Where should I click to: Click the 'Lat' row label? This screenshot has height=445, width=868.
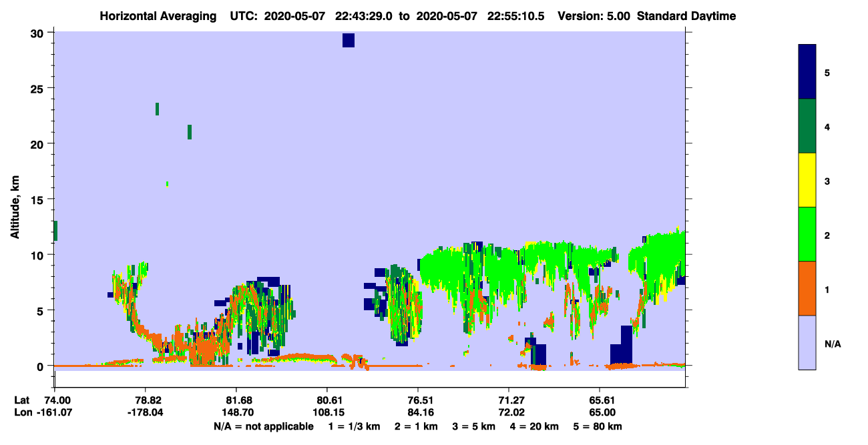pos(21,400)
